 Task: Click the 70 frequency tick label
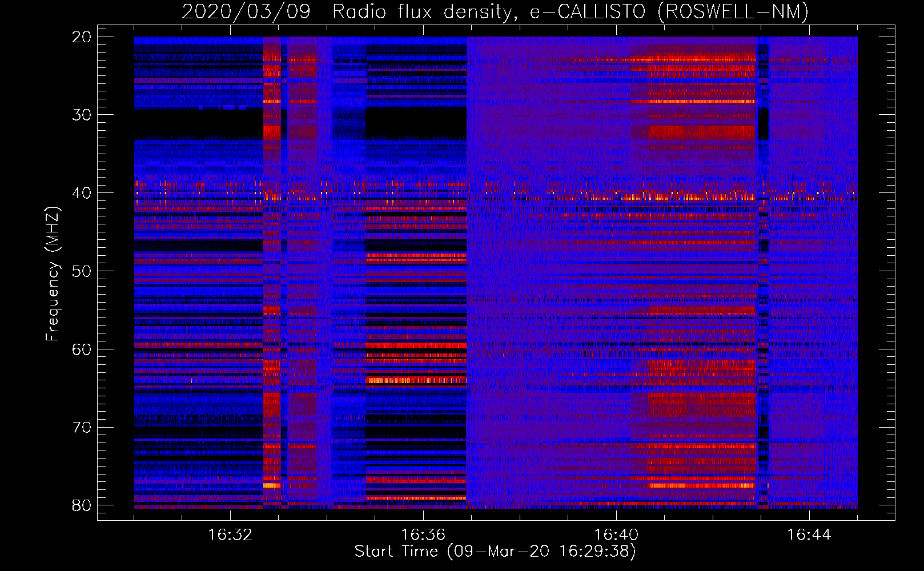pos(82,428)
